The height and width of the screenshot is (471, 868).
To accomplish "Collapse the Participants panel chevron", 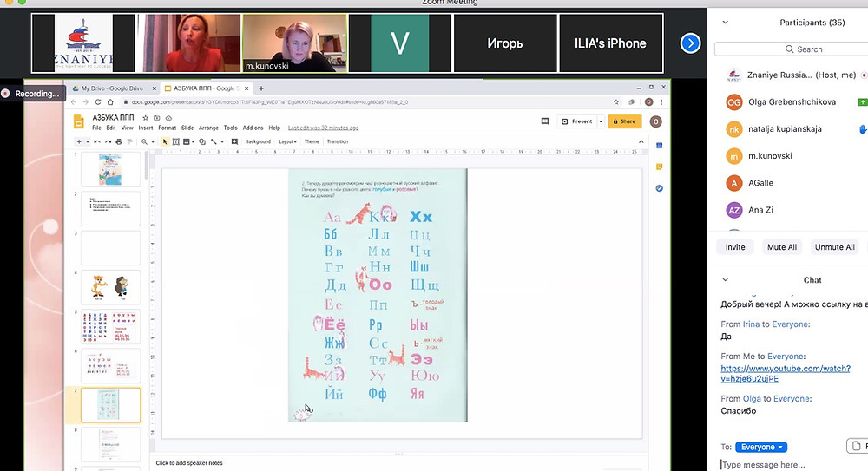I will (x=725, y=23).
